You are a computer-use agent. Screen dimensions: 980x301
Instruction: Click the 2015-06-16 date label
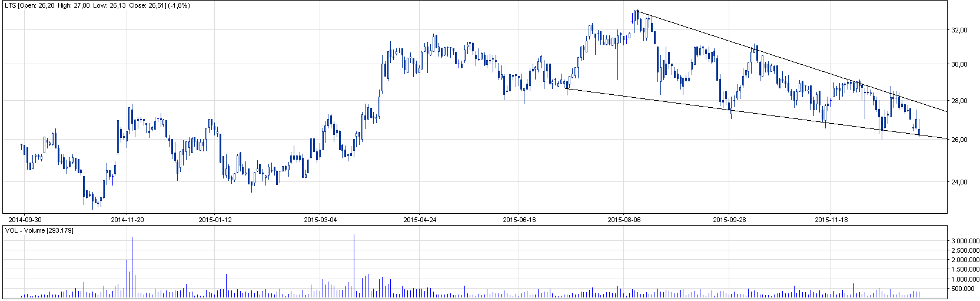[x=519, y=220]
